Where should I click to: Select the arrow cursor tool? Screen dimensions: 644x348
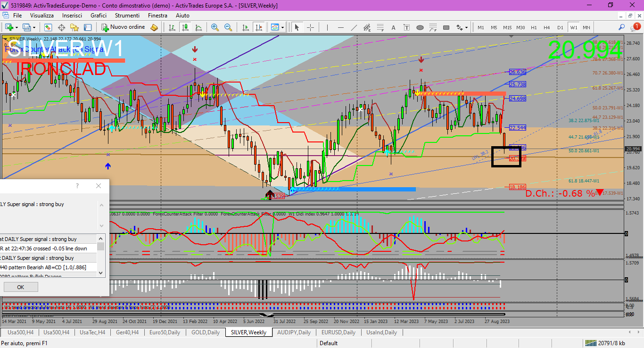click(x=297, y=27)
